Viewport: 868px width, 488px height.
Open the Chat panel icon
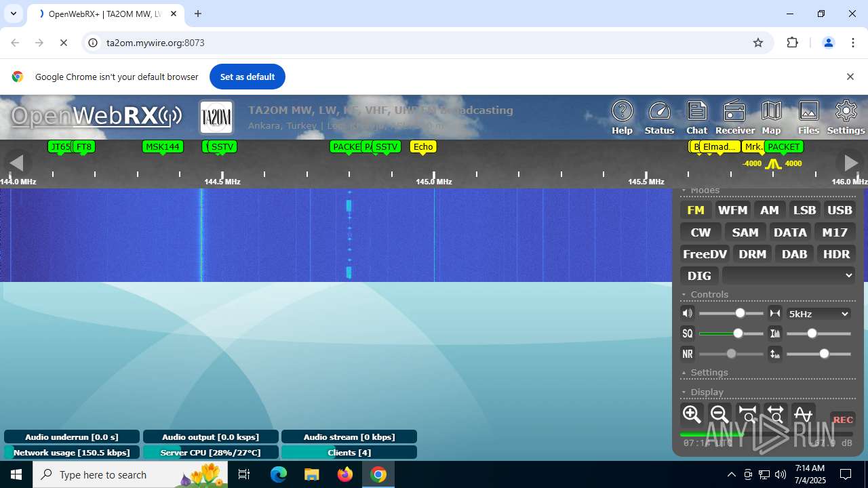click(x=696, y=117)
